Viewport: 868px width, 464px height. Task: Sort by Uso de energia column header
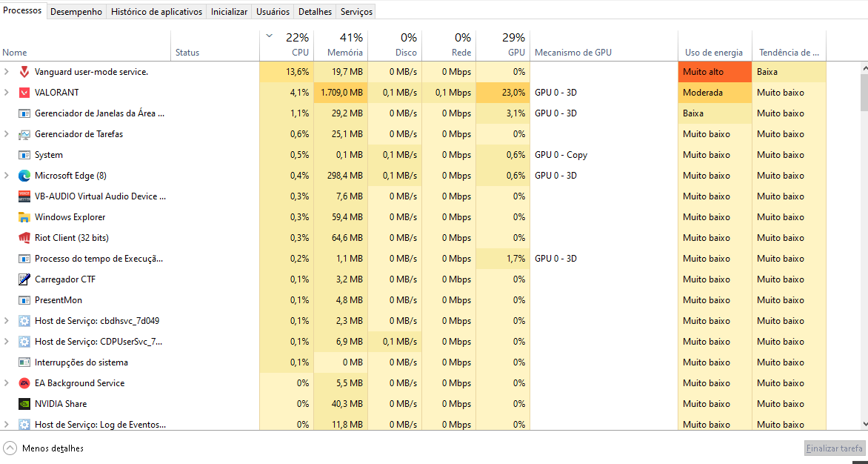715,45
